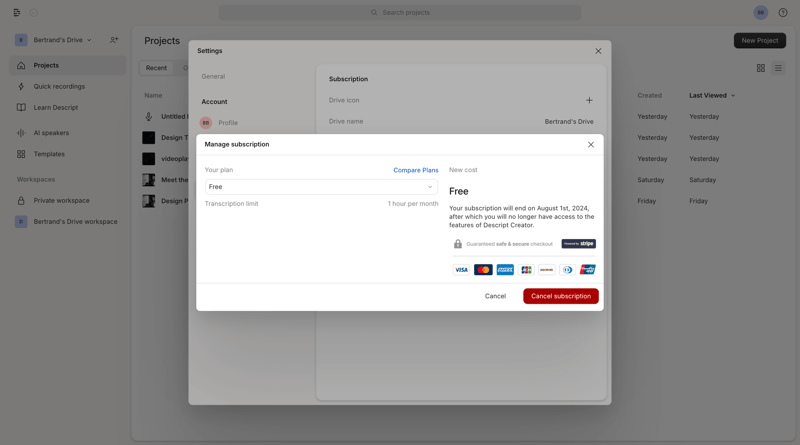Viewport: 800px width, 445px height.
Task: Switch to the Recent tab
Action: 156,68
